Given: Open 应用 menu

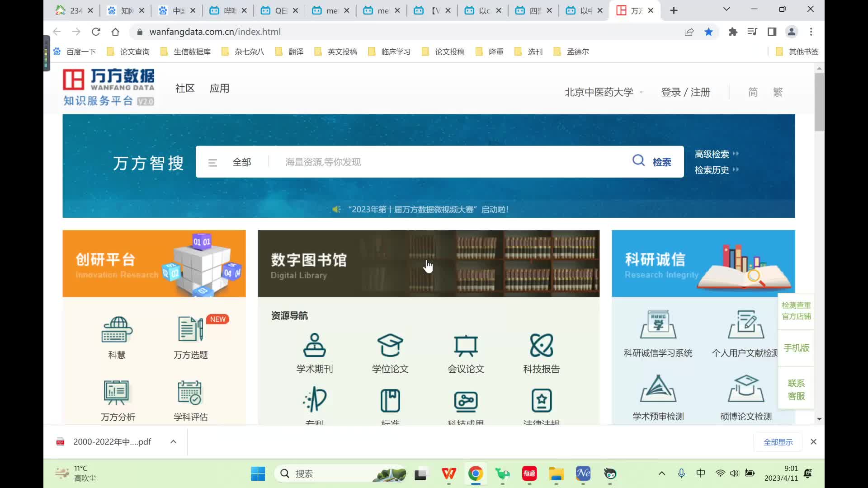Looking at the screenshot, I should tap(219, 88).
